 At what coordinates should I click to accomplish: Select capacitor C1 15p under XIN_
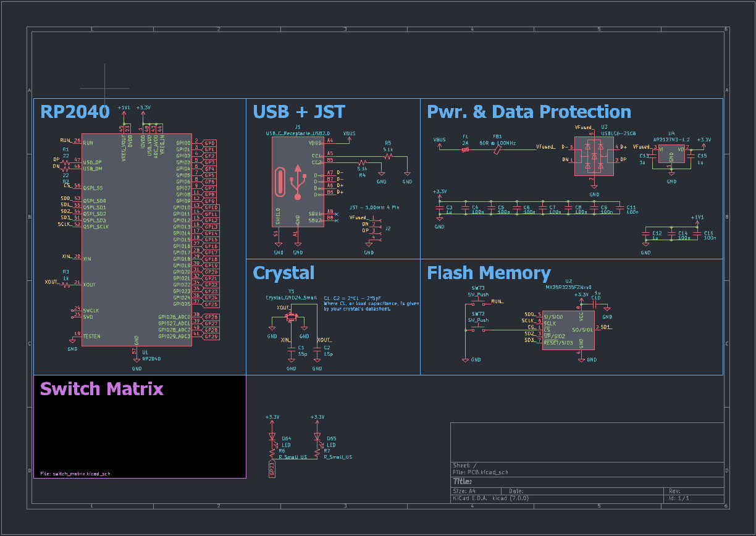(x=292, y=350)
